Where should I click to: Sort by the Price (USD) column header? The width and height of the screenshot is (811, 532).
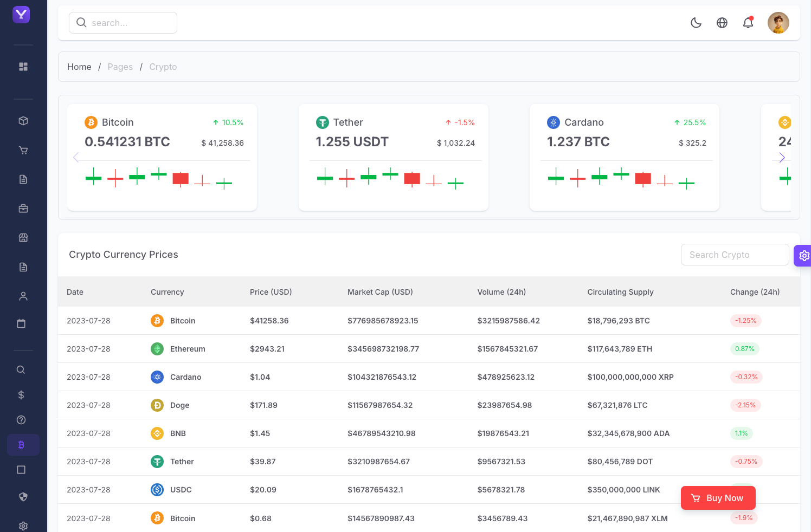click(271, 292)
